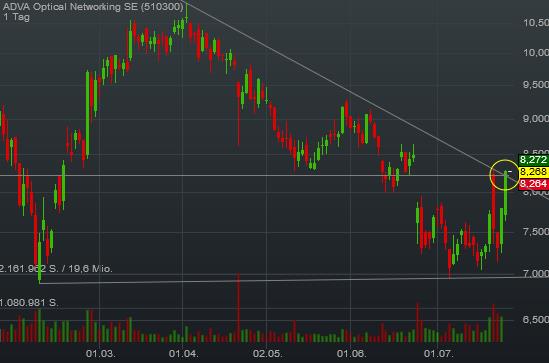549x363 pixels.
Task: Click the 6,500 price axis label
Action: tap(536, 319)
